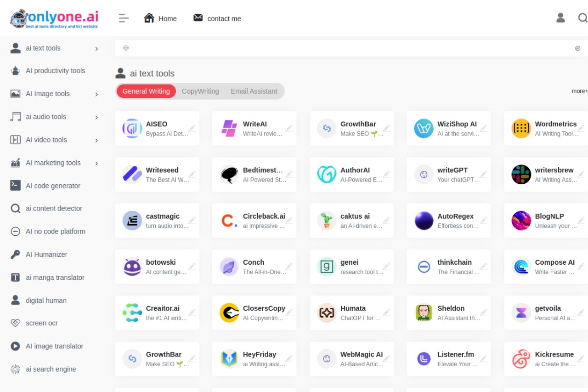Expand the AI marketing tools chevron
The image size is (588, 392).
coord(96,164)
